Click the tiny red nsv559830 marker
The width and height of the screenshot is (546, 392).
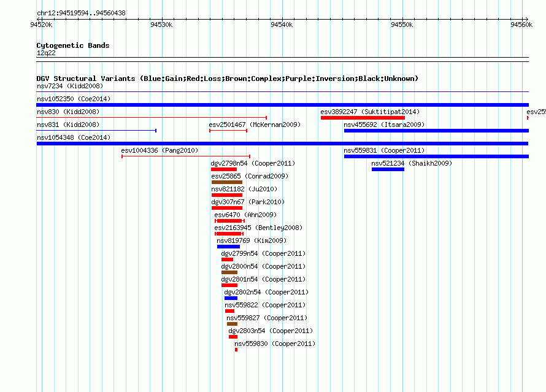point(236,350)
